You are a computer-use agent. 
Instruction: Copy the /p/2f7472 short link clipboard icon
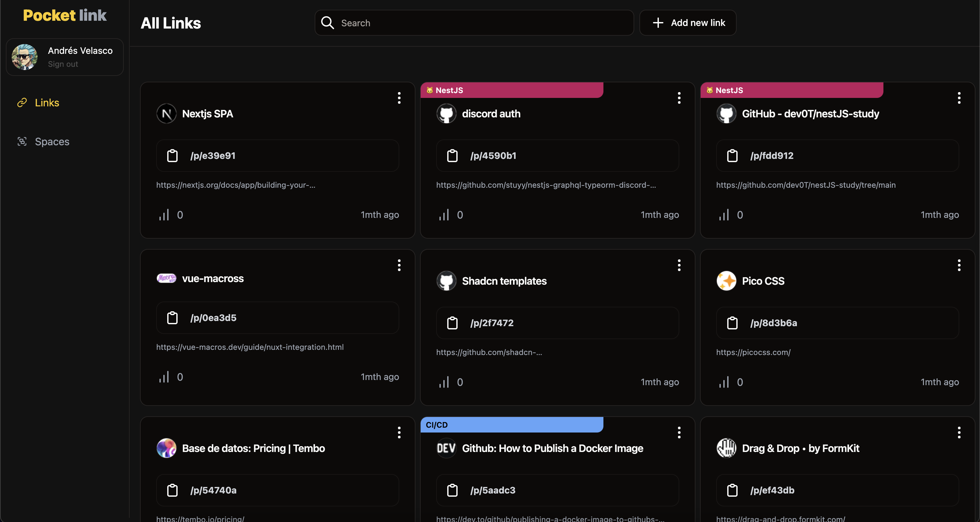point(452,323)
